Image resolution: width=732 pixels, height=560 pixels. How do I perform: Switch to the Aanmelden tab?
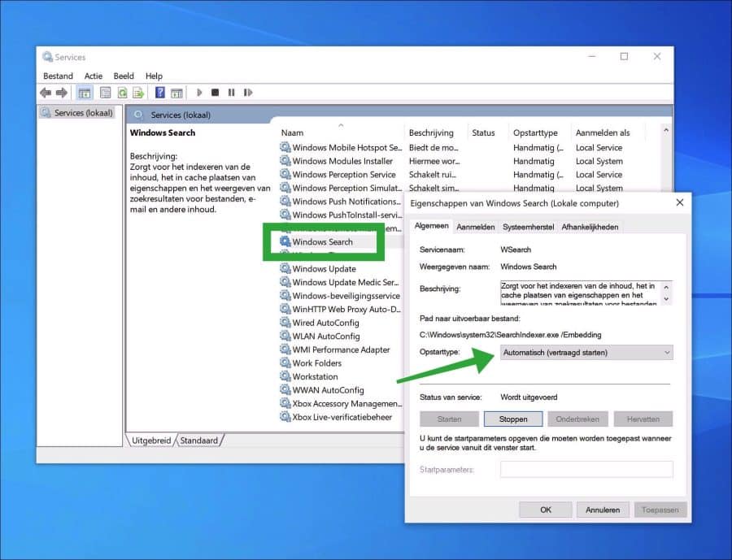pos(475,227)
